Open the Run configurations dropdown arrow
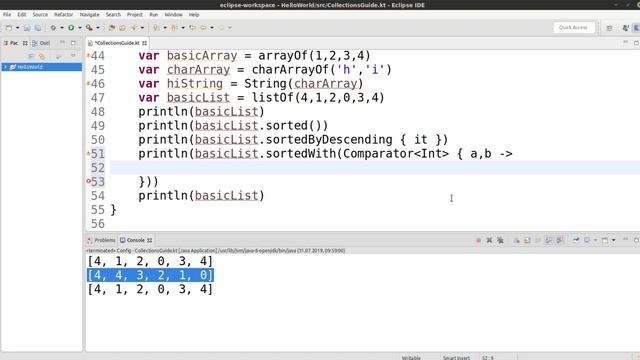 80,28
